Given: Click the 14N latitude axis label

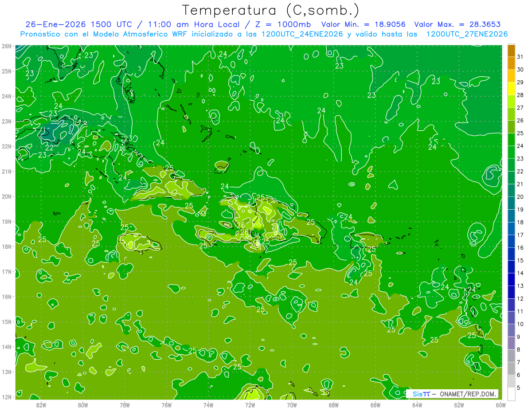Looking at the screenshot, I should coord(7,347).
